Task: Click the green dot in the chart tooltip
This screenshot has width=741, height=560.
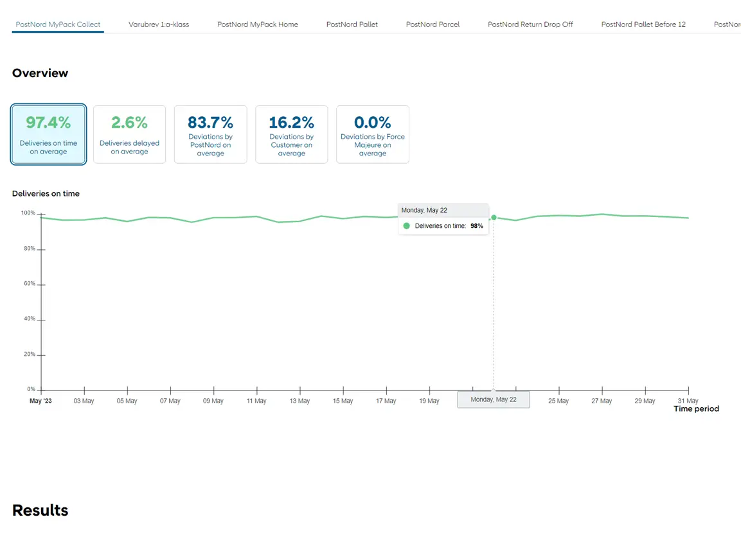Action: [x=407, y=226]
